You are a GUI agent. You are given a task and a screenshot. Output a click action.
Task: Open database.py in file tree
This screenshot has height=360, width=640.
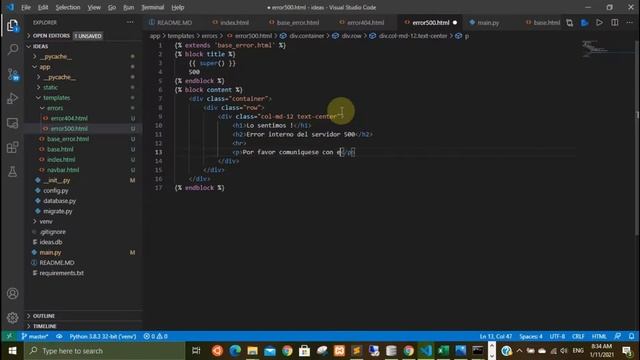[x=59, y=201]
